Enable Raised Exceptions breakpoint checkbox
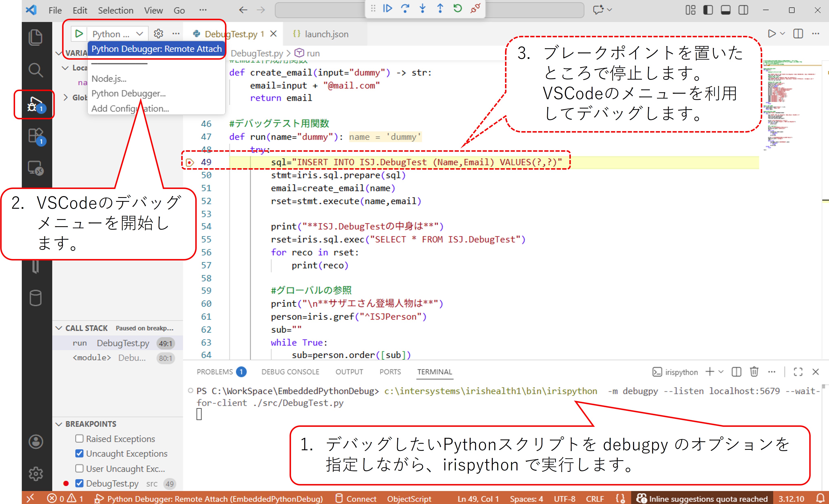This screenshot has height=504, width=829. [x=79, y=439]
